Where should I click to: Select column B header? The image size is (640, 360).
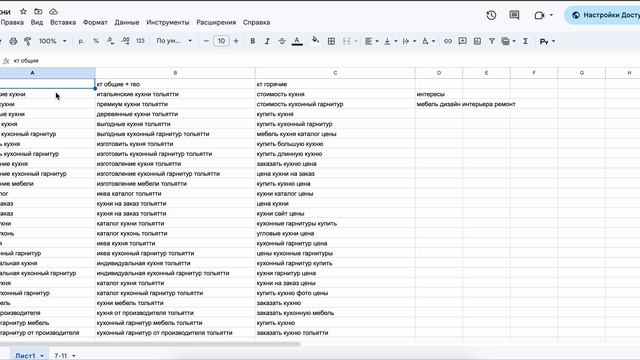[x=176, y=73]
